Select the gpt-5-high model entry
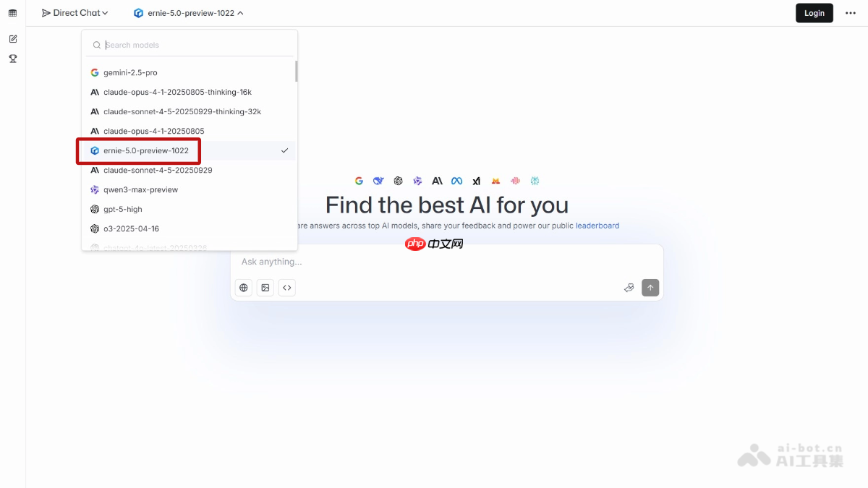Viewport: 868px width, 488px height. click(189, 209)
